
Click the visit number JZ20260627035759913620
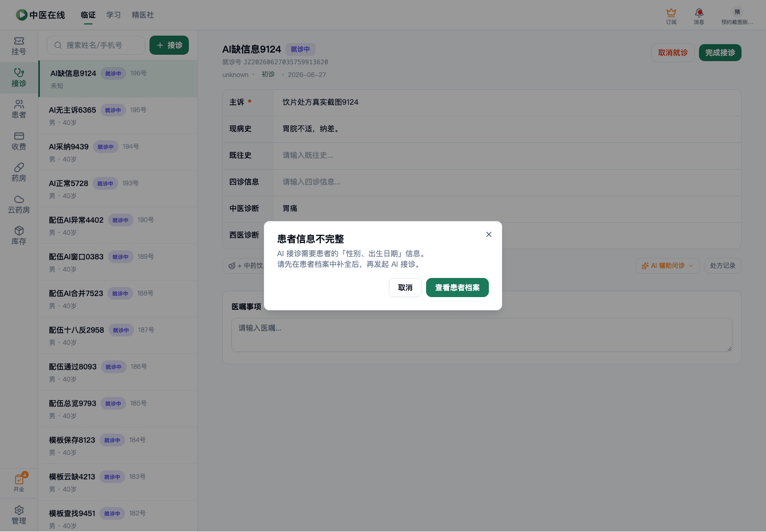point(286,62)
